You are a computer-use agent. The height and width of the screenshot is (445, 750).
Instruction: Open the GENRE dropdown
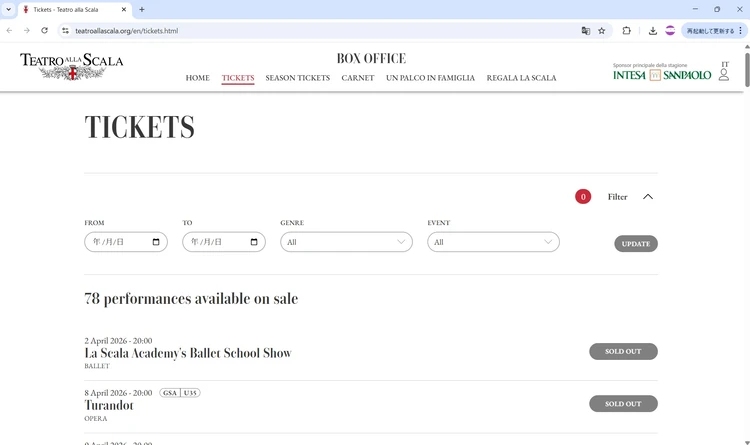click(346, 242)
